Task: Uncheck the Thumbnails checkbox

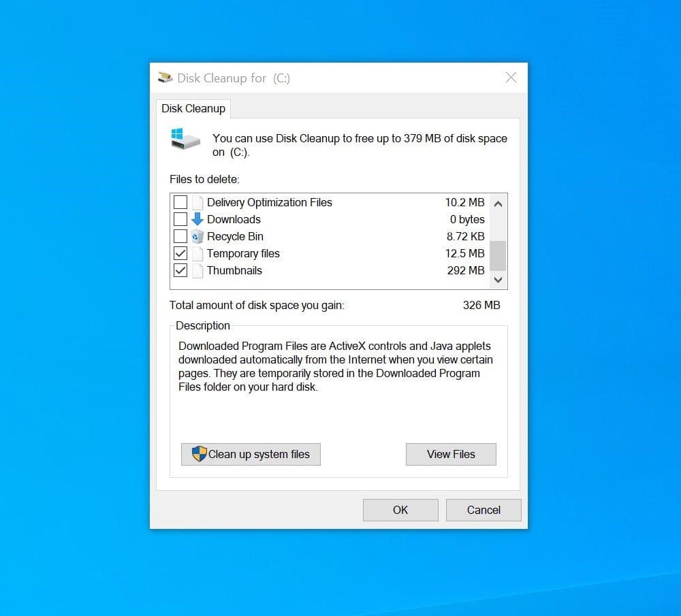Action: click(x=180, y=270)
